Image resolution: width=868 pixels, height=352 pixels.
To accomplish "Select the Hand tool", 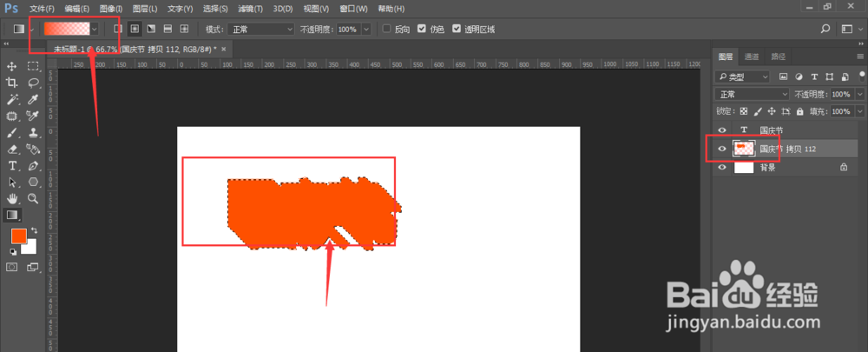I will coord(11,198).
